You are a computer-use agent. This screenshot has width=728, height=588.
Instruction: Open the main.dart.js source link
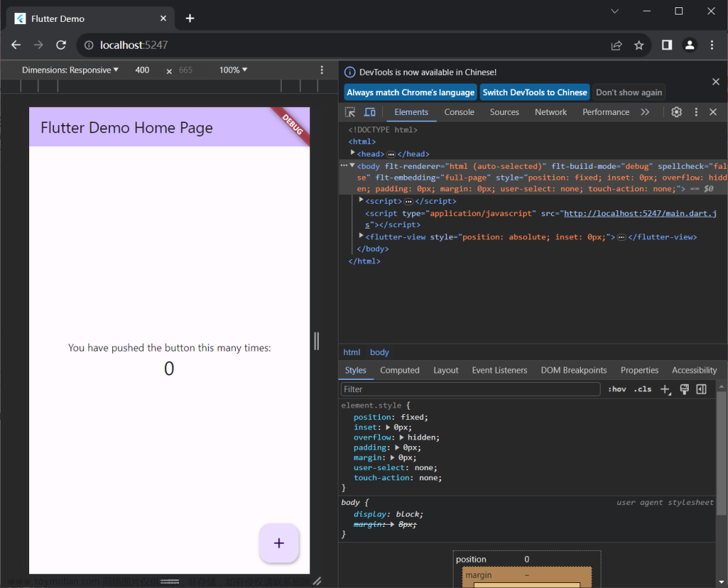click(x=640, y=213)
